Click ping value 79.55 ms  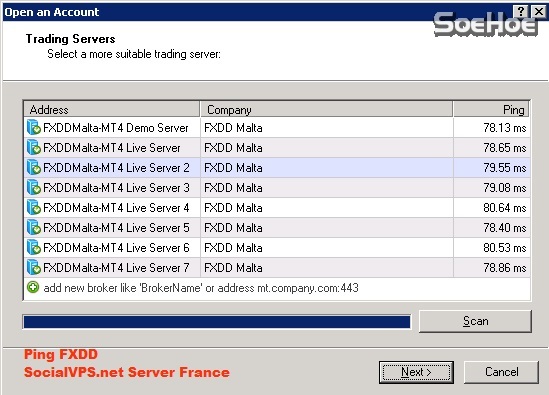(505, 168)
